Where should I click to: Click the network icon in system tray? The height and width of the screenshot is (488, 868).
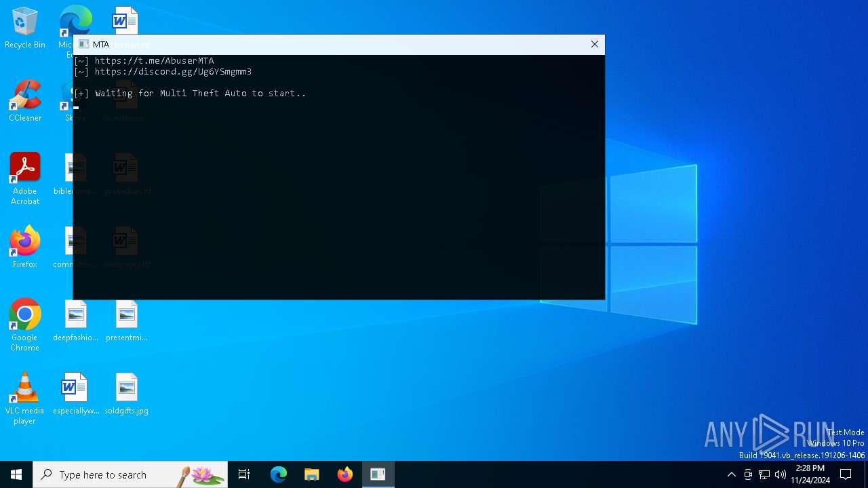tap(764, 474)
